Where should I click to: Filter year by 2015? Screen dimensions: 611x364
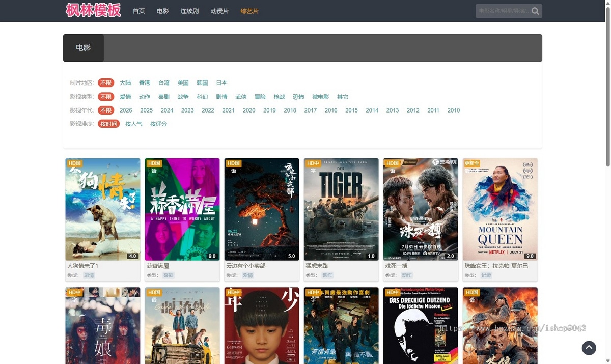click(x=351, y=110)
